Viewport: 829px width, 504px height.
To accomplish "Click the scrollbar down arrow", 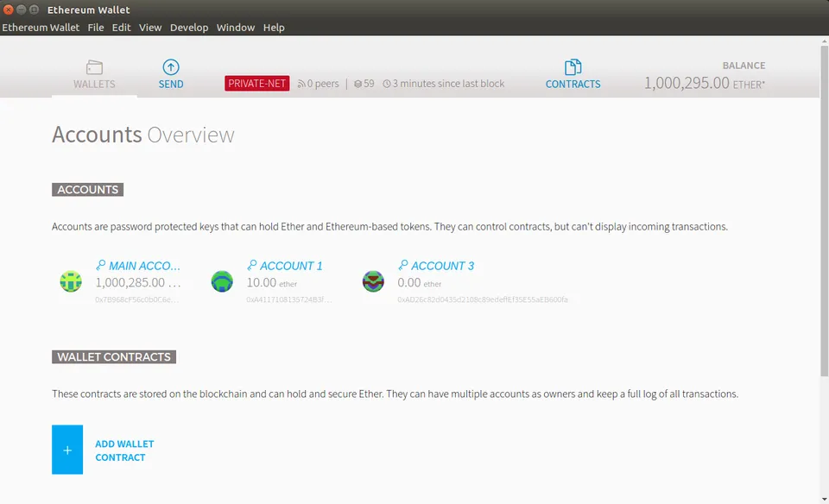I will point(824,499).
